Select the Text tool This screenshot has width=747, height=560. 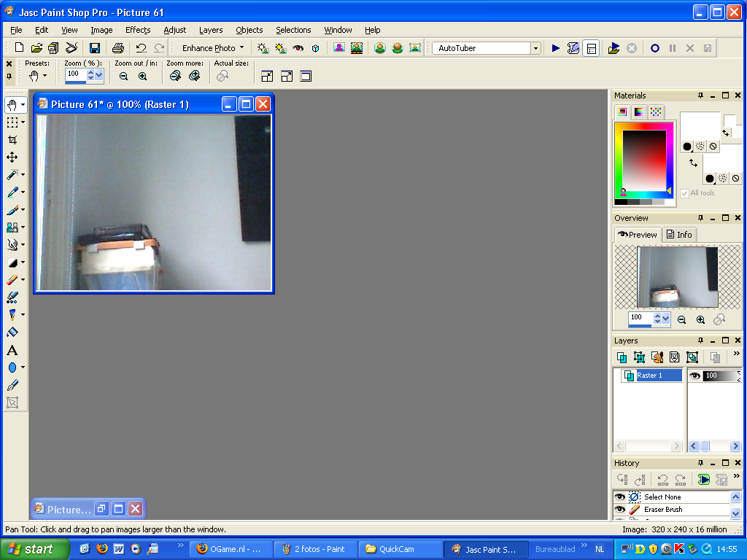point(13,349)
